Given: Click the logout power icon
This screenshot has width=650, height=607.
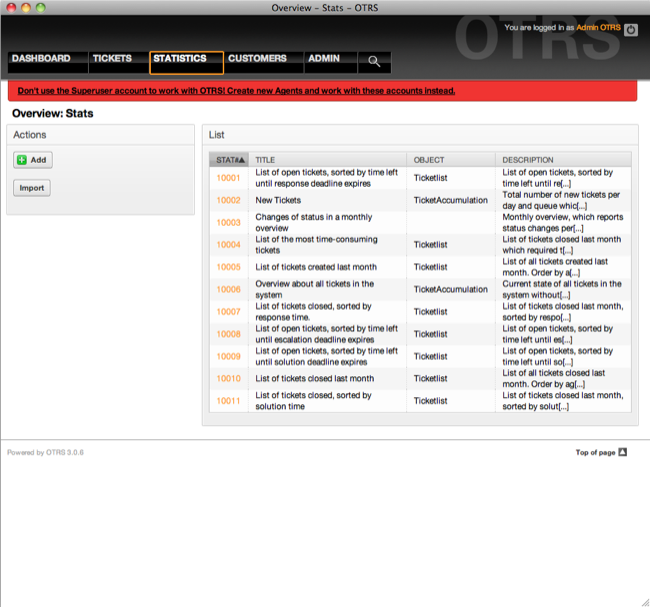Looking at the screenshot, I should (631, 30).
